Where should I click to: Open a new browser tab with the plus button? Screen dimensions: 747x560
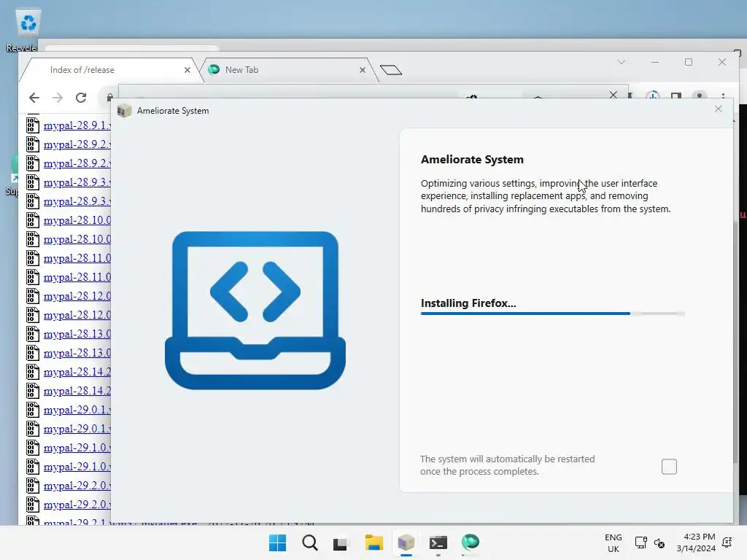(x=391, y=71)
